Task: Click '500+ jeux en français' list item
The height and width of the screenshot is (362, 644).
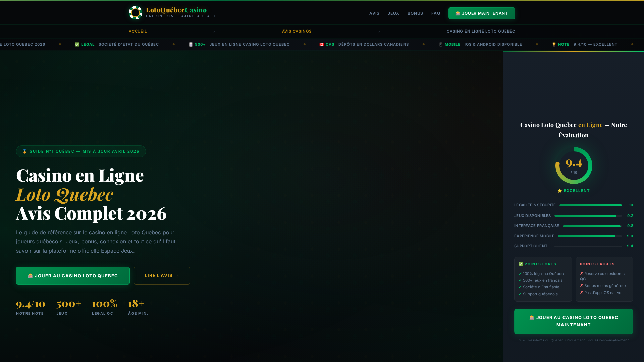Action: [540, 280]
